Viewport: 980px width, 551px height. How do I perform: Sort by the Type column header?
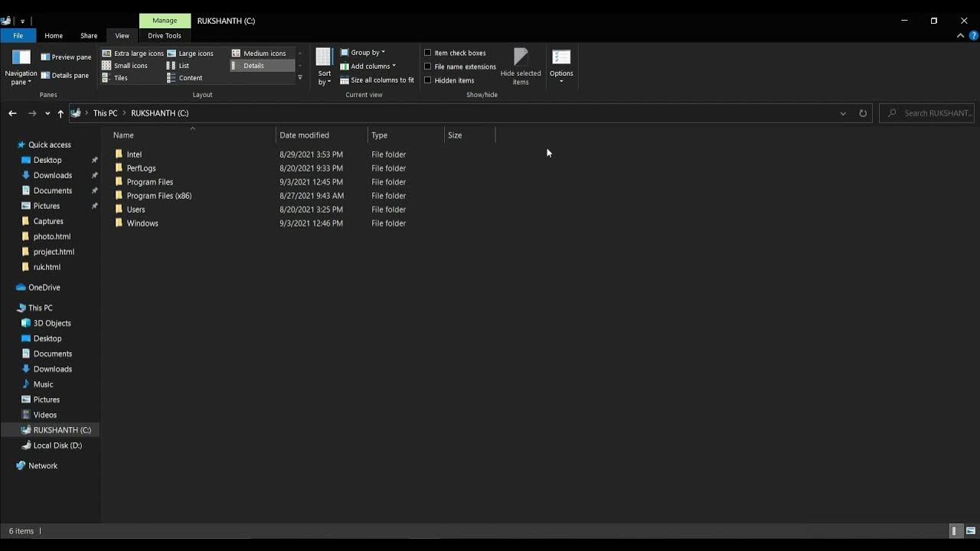click(x=406, y=135)
